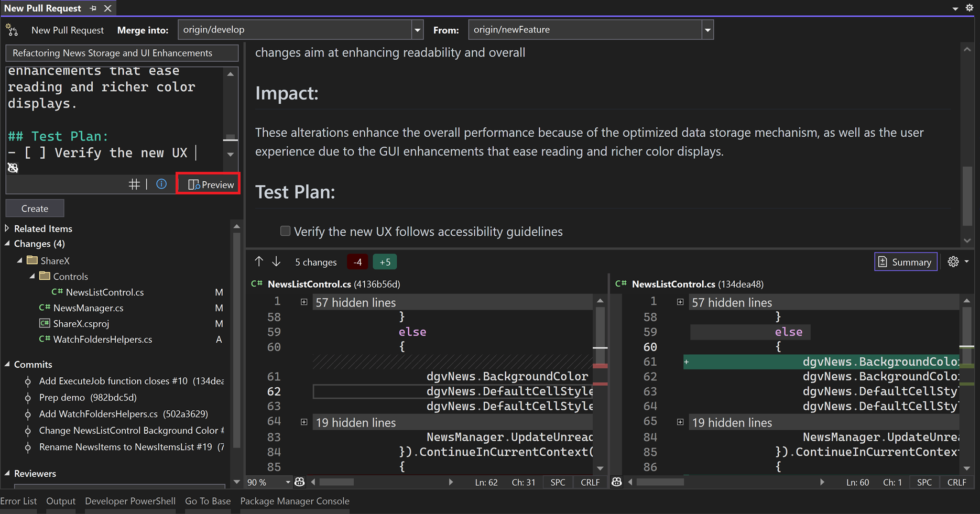
Task: Jump to previous change with the up arrow
Action: click(259, 261)
